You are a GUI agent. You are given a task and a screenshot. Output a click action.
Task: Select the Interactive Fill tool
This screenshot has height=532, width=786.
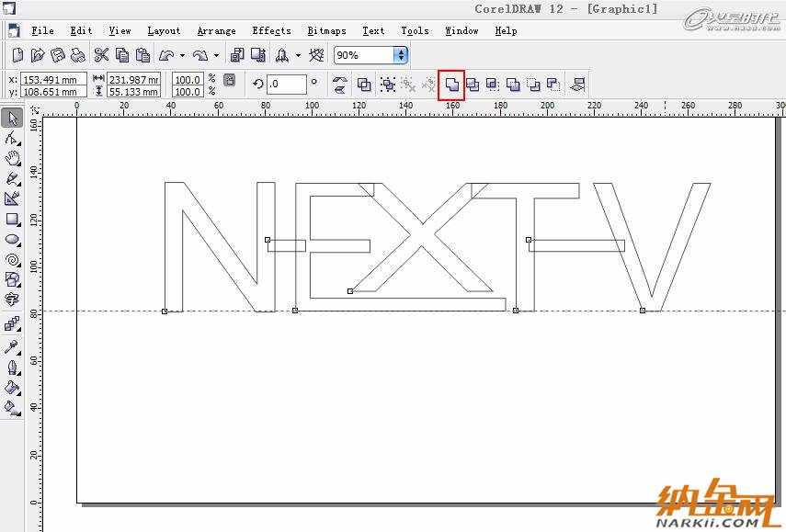[x=12, y=408]
